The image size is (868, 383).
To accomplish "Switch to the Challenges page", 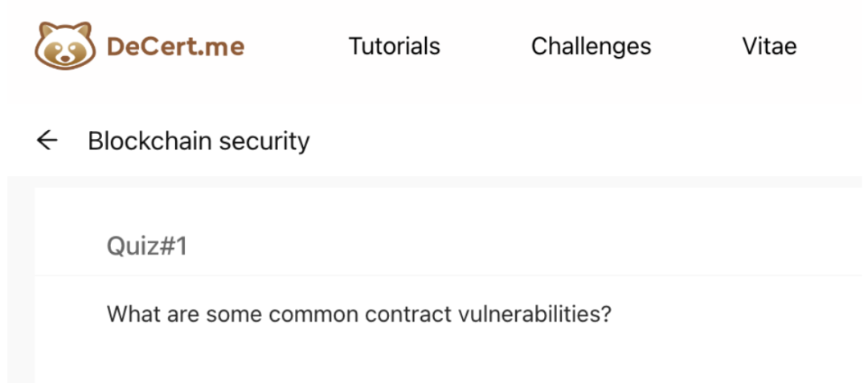I will pyautogui.click(x=592, y=47).
